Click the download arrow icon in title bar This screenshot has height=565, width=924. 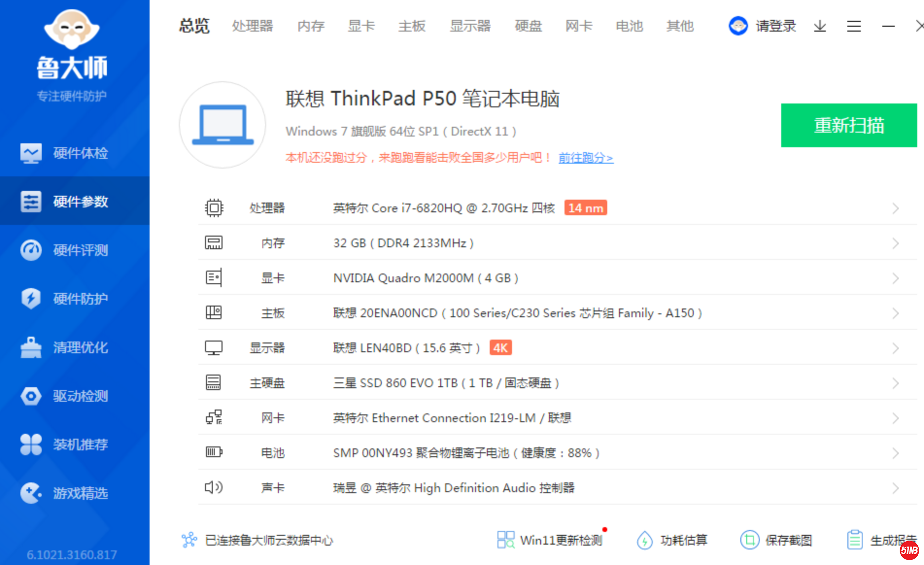point(820,26)
